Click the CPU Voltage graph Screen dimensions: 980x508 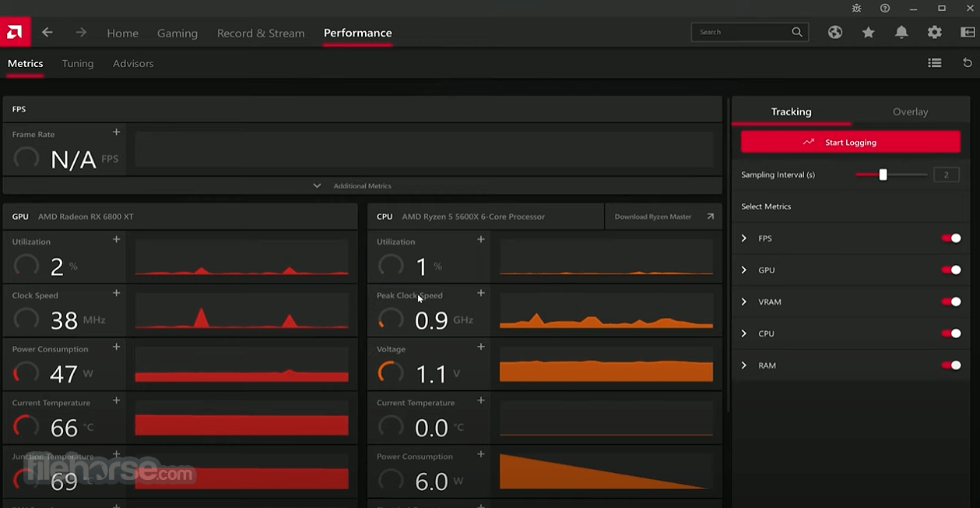606,365
